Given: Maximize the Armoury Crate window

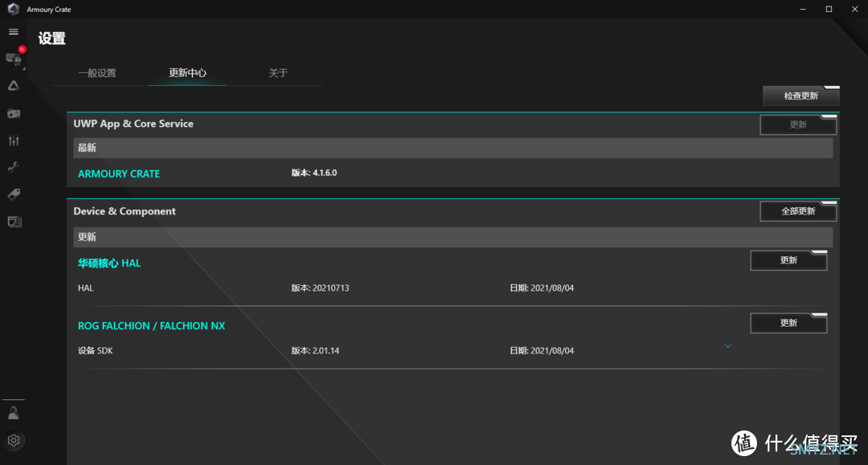Looking at the screenshot, I should click(829, 9).
